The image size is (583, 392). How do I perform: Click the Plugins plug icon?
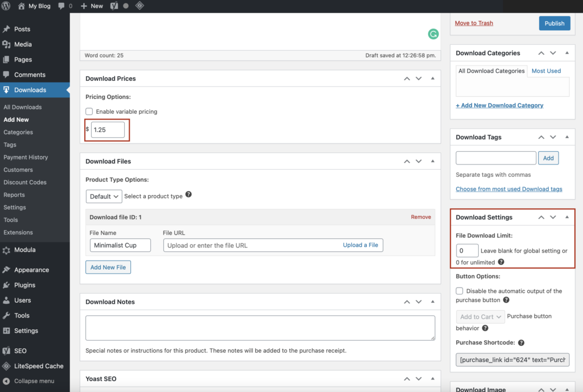pos(6,285)
